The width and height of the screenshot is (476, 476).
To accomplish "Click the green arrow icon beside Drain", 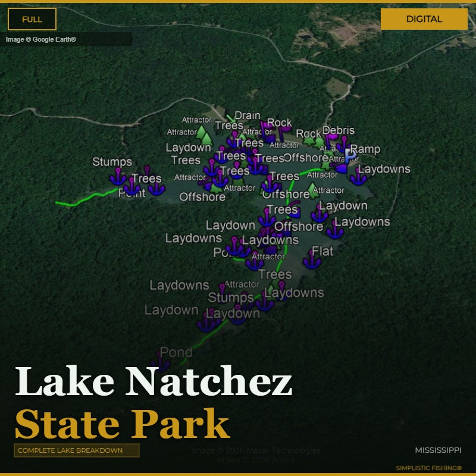I will [230, 118].
